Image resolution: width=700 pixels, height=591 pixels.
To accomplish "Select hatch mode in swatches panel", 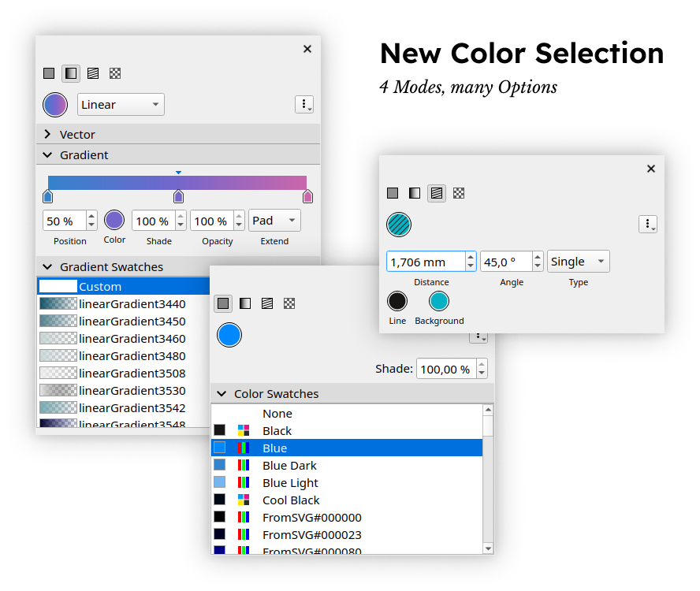I will pyautogui.click(x=267, y=303).
